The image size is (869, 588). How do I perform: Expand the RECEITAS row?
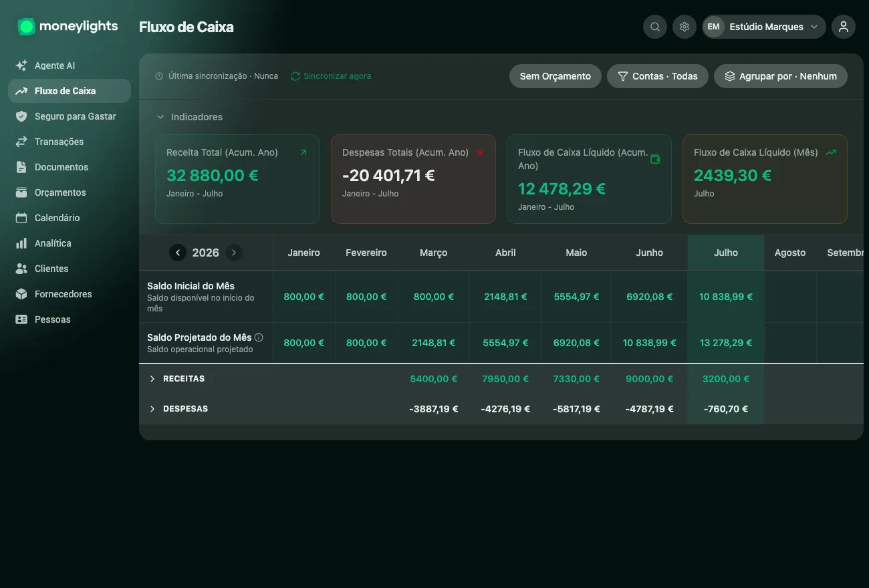click(x=152, y=379)
